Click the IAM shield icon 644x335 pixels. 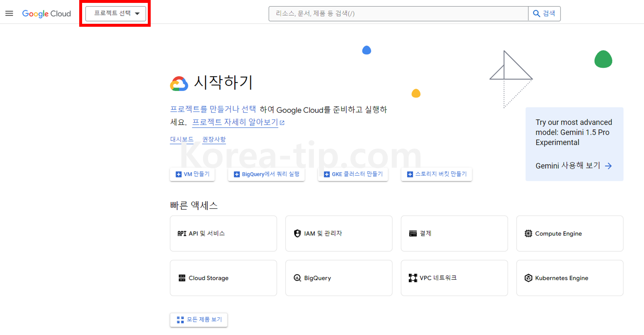298,233
